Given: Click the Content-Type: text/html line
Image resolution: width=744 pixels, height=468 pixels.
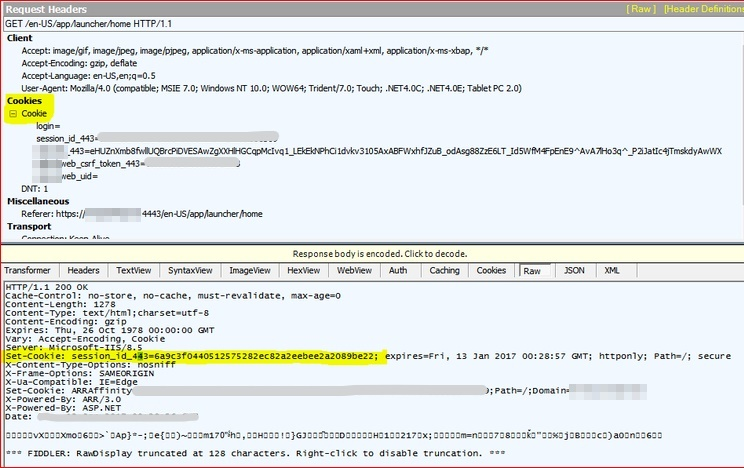Looking at the screenshot, I should [107, 313].
